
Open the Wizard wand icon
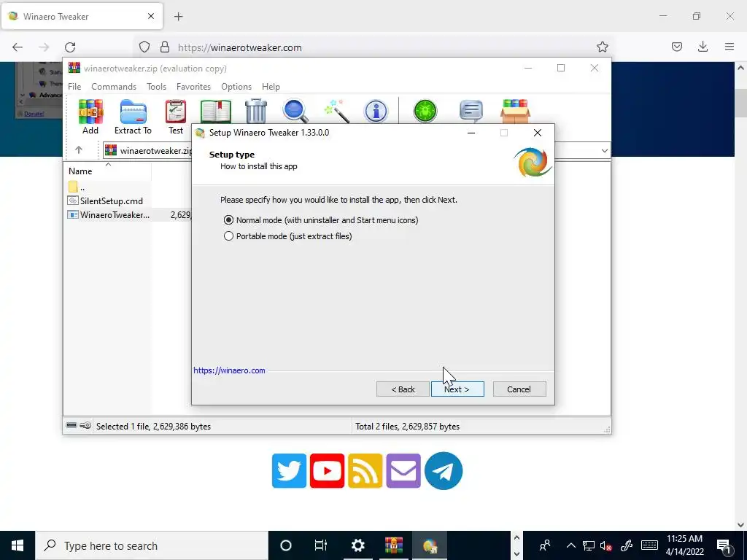tap(336, 111)
